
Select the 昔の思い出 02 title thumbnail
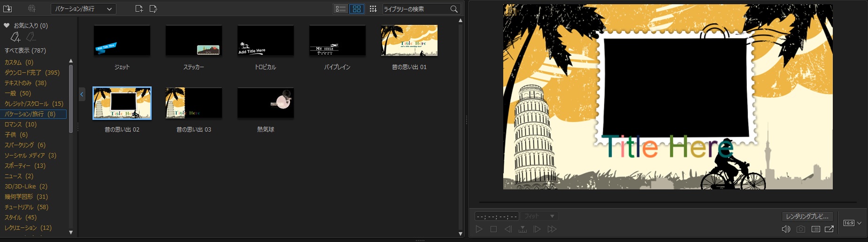(122, 103)
